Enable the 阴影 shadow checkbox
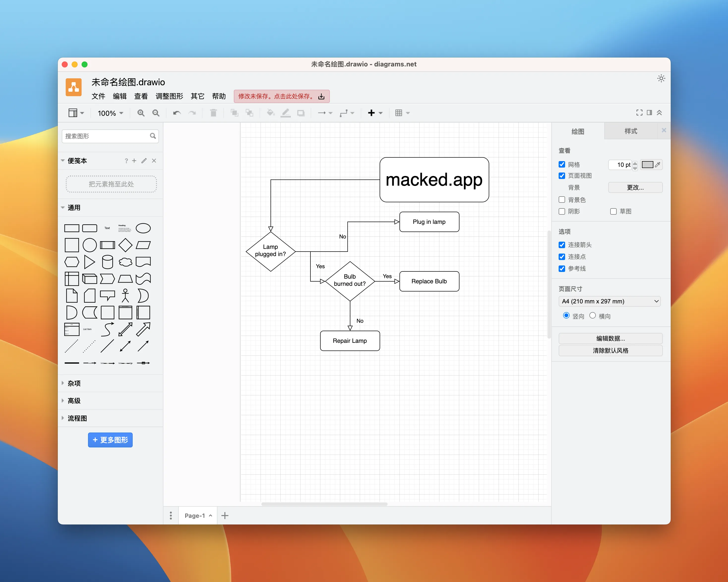 tap(562, 211)
